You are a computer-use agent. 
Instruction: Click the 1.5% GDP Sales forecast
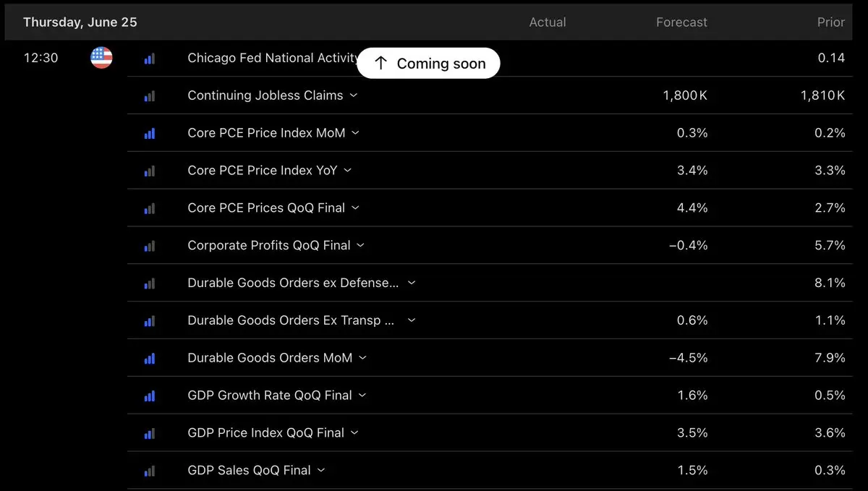pyautogui.click(x=693, y=470)
